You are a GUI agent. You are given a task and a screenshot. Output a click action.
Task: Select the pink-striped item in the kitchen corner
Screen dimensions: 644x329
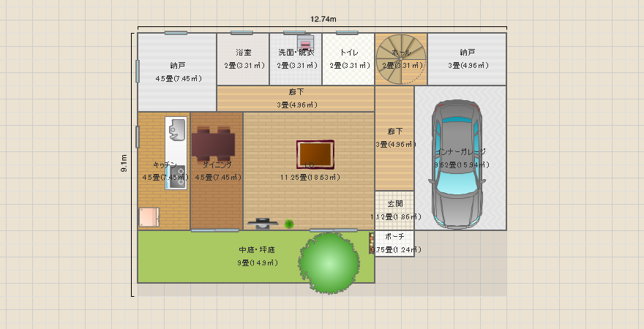pos(149,217)
